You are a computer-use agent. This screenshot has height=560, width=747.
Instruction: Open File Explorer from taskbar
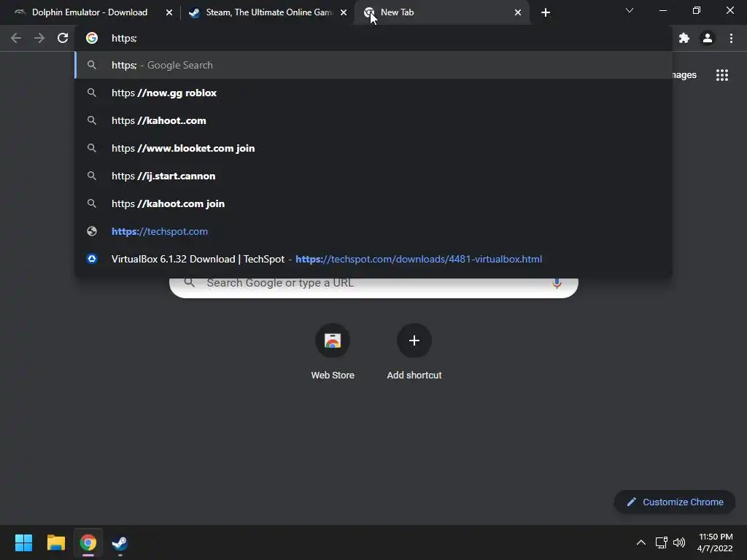[x=55, y=542]
